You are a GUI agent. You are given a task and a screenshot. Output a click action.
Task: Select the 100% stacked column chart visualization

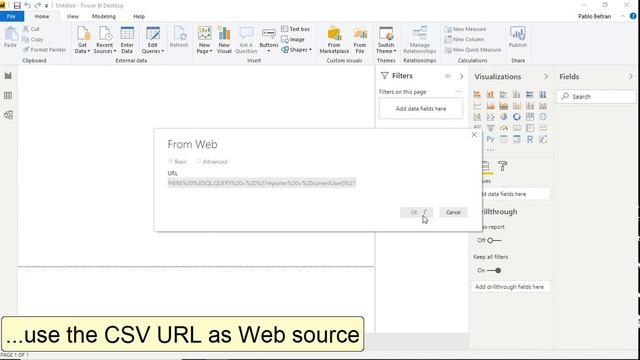click(x=543, y=94)
